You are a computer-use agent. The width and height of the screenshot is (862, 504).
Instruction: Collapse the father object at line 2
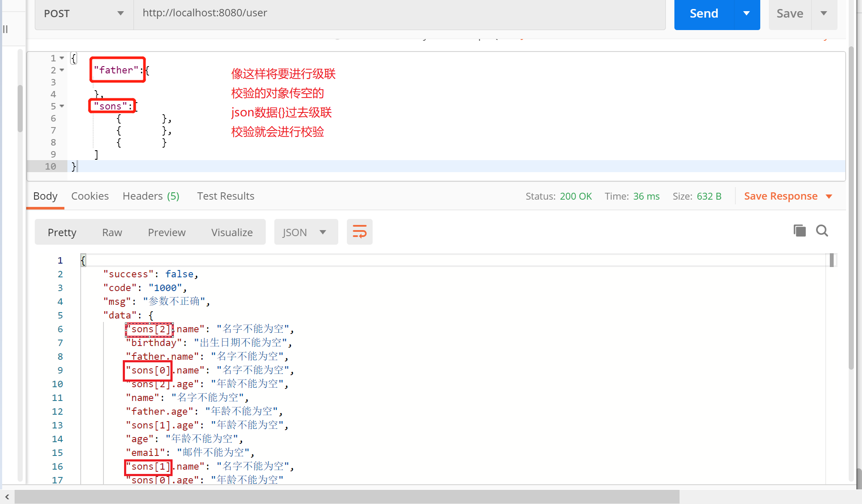[62, 70]
